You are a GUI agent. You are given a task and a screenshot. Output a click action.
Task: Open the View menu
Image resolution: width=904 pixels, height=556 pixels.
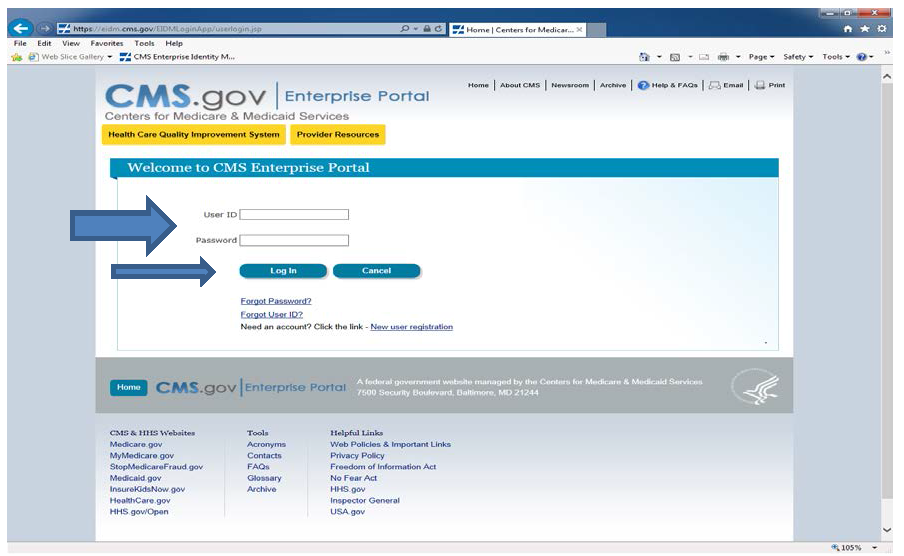[71, 43]
